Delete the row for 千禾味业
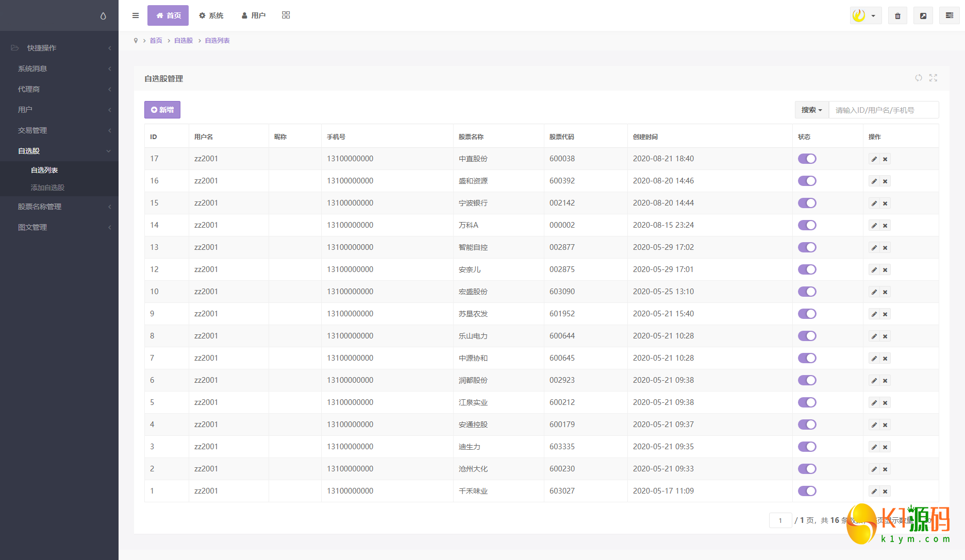965x560 pixels. click(x=885, y=491)
